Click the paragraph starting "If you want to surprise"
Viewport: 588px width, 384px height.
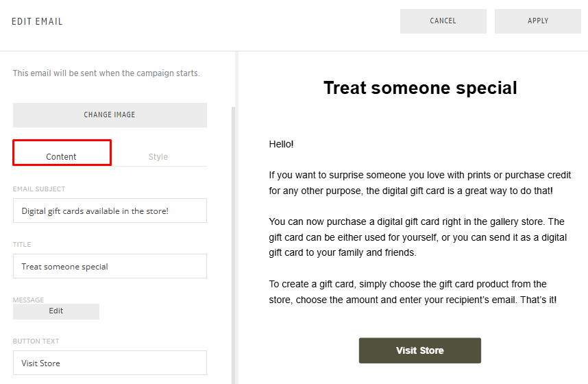pos(419,183)
